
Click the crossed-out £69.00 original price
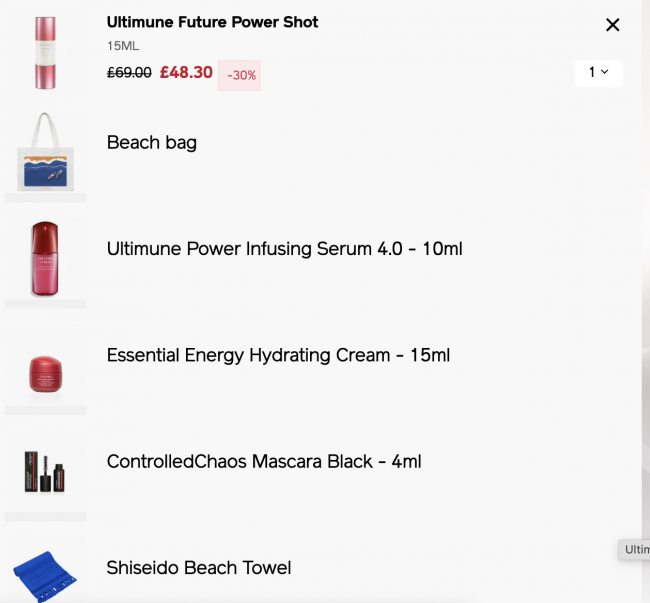129,73
